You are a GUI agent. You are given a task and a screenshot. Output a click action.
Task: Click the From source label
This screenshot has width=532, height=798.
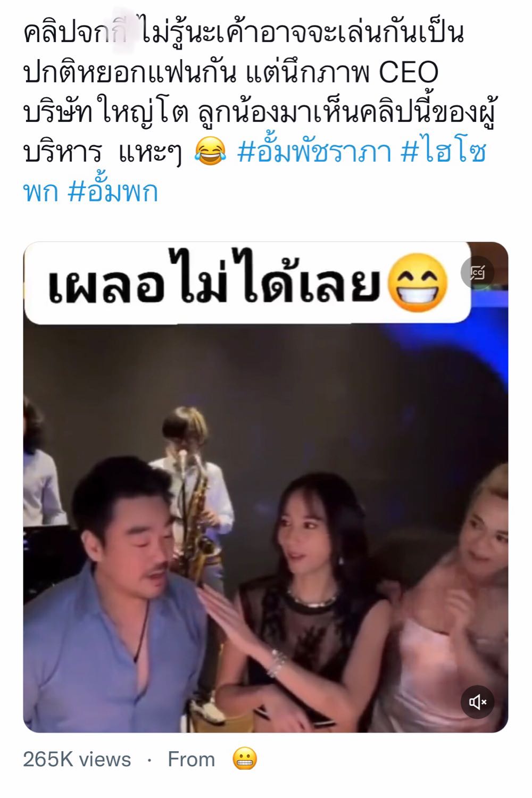click(192, 759)
